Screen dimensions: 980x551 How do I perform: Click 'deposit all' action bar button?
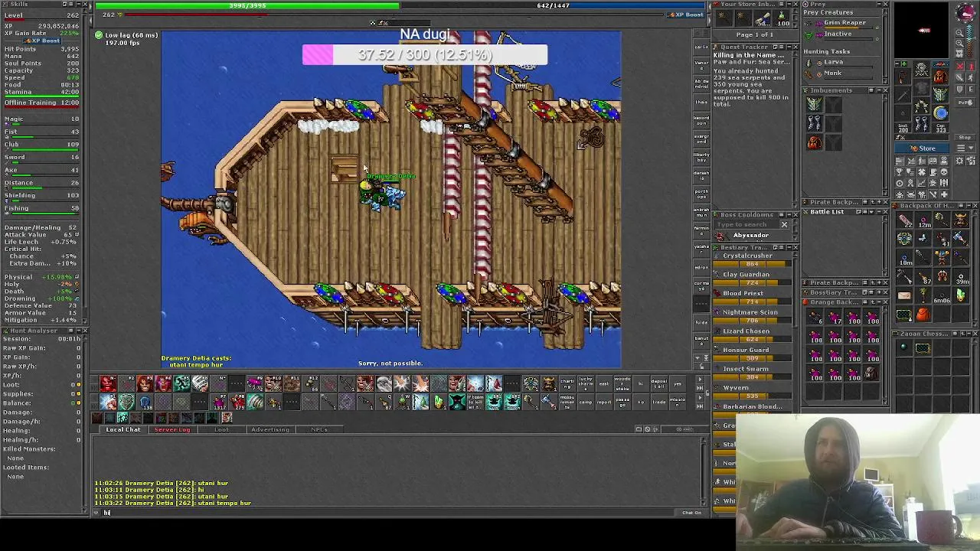coord(659,383)
